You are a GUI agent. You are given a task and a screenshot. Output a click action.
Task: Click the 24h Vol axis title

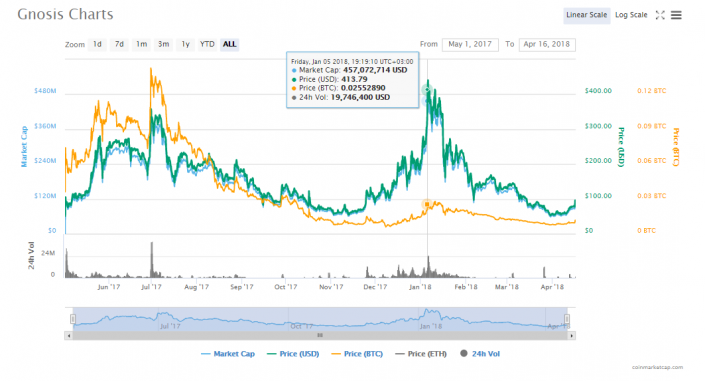tap(31, 255)
